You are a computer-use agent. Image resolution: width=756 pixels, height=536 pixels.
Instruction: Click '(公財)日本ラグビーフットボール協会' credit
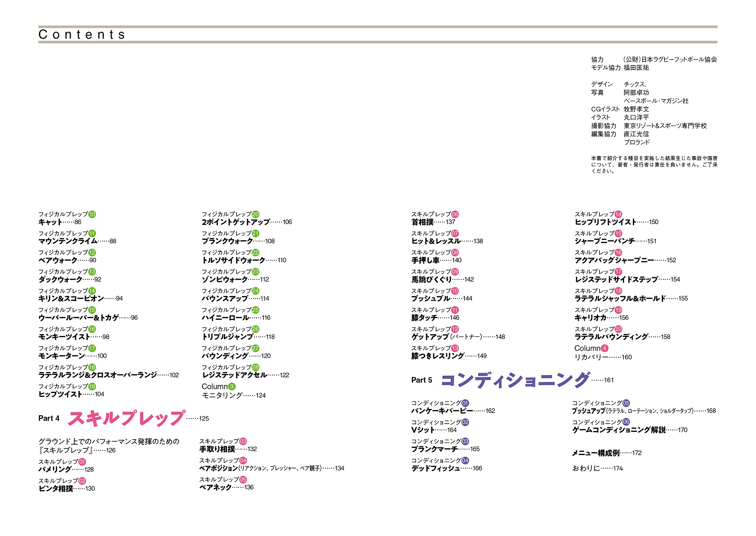670,59
